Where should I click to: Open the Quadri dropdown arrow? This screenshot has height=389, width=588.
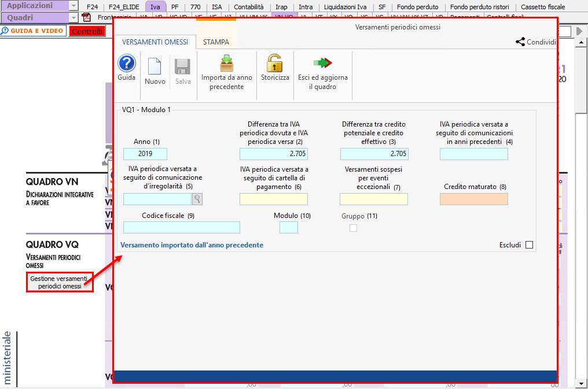(73, 17)
